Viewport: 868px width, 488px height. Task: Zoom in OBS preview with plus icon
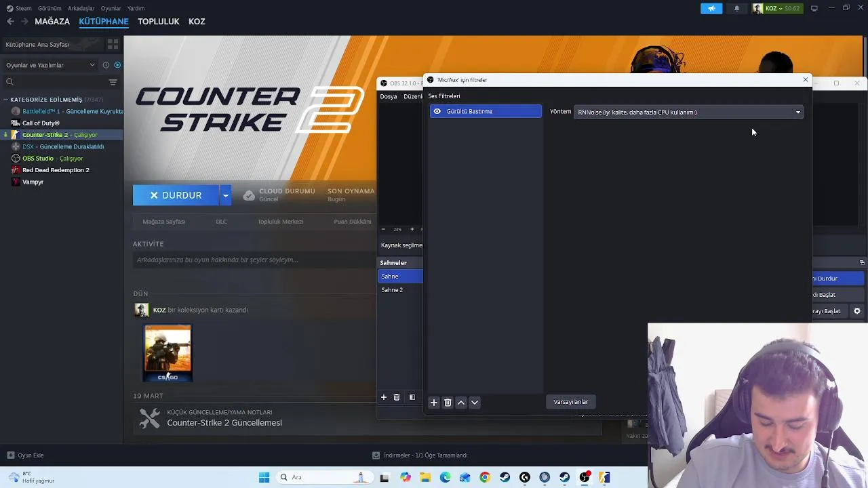[412, 229]
